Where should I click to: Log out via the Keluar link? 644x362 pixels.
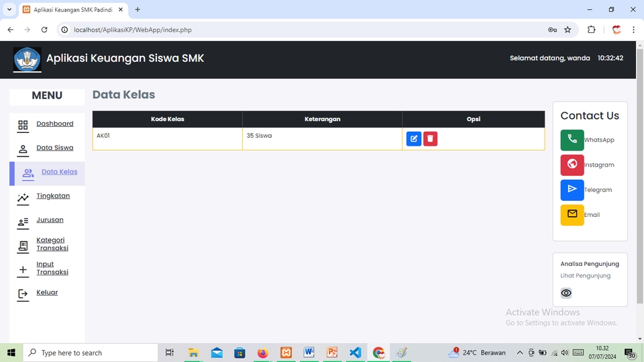tap(47, 292)
